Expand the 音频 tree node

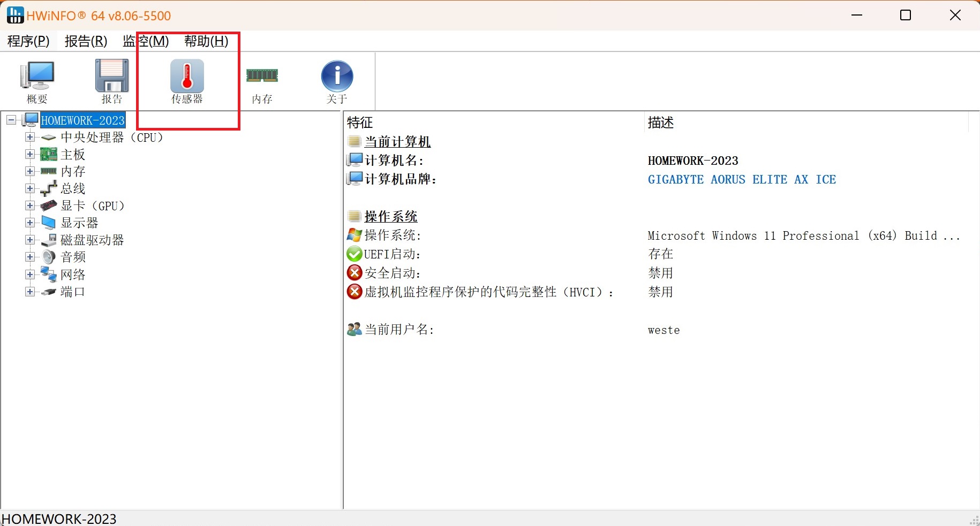tap(30, 257)
